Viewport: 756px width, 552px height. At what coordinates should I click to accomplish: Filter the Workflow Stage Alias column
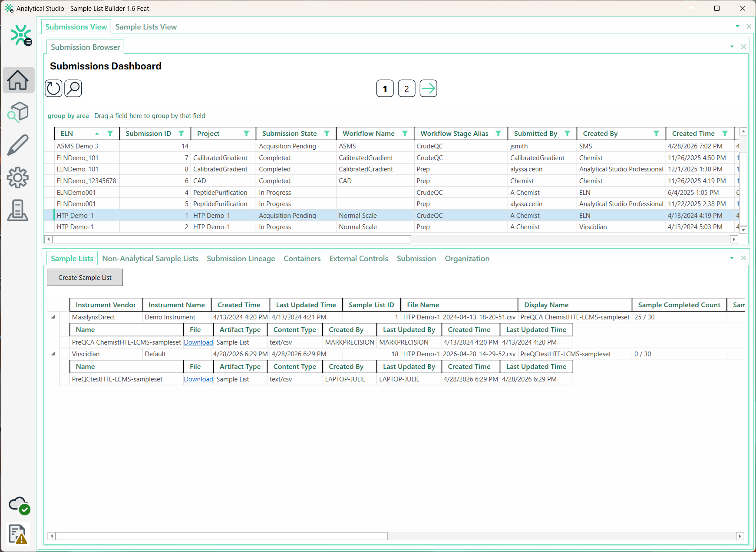(x=498, y=134)
